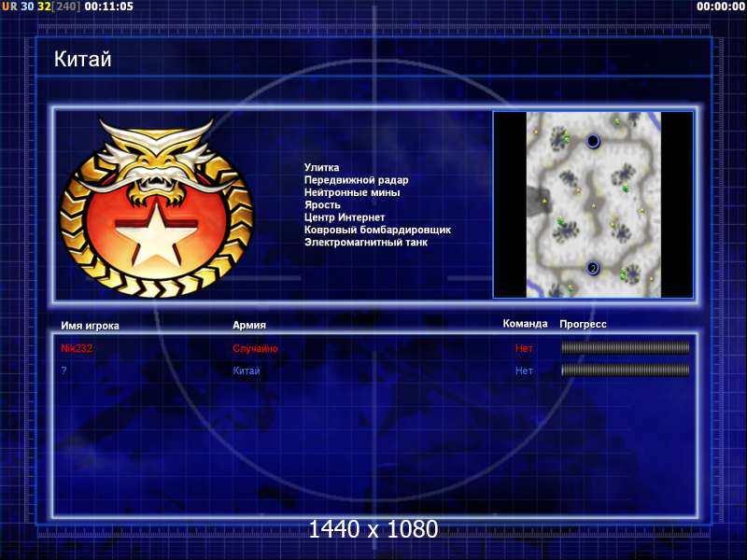Click the Случайно army value
The image size is (747, 560).
coord(255,348)
